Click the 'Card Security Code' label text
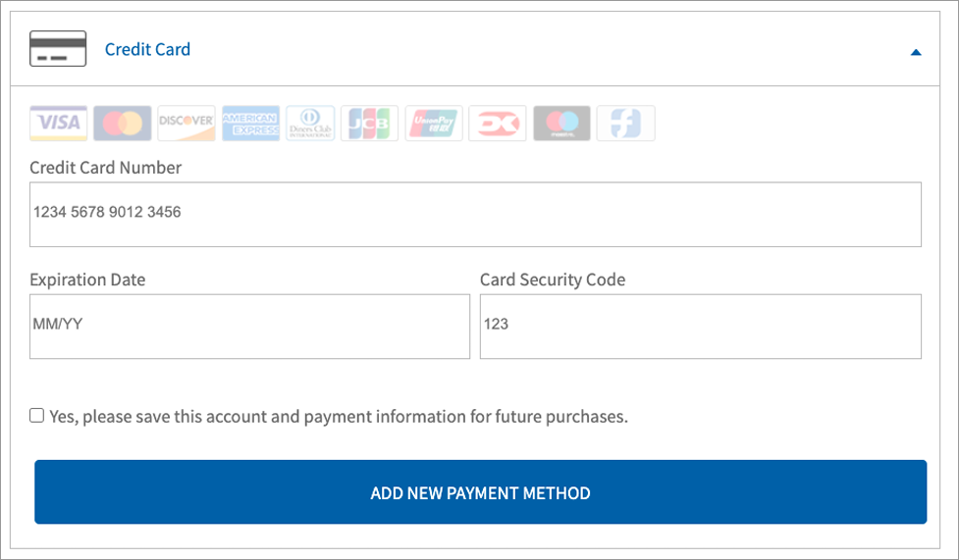This screenshot has width=959, height=560. [553, 280]
